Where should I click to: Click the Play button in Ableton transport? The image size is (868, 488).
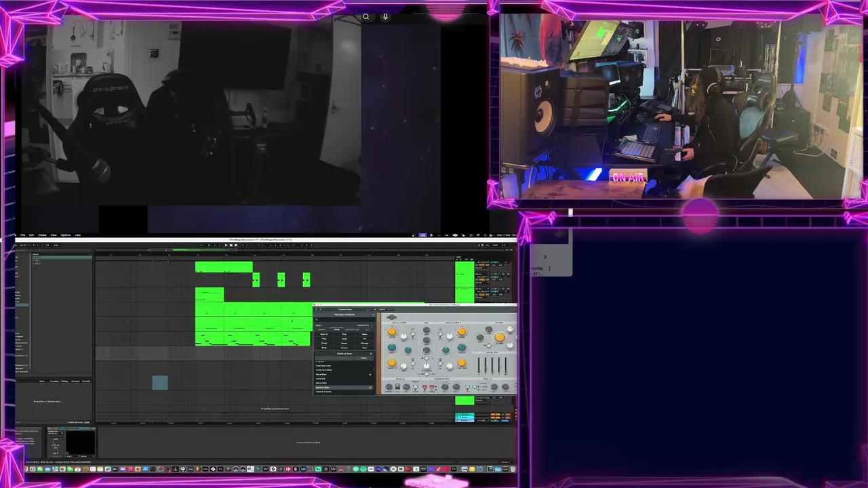[x=226, y=245]
